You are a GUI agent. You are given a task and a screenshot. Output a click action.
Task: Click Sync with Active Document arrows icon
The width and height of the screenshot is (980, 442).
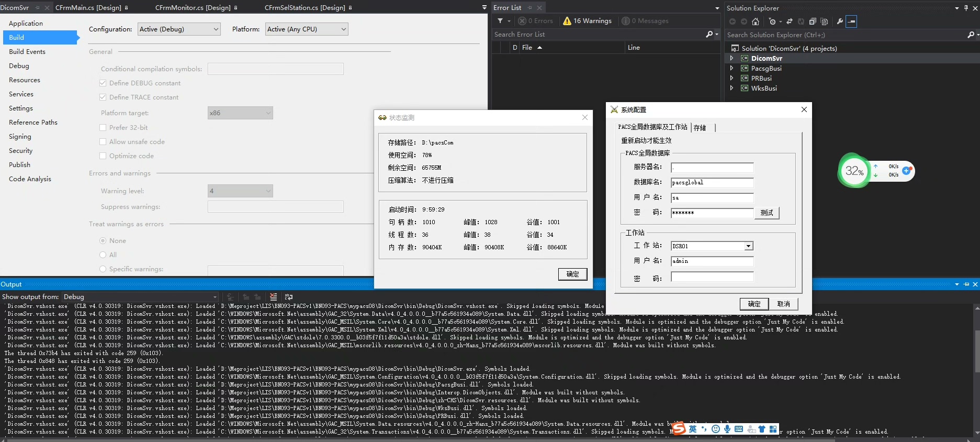[x=790, y=21]
